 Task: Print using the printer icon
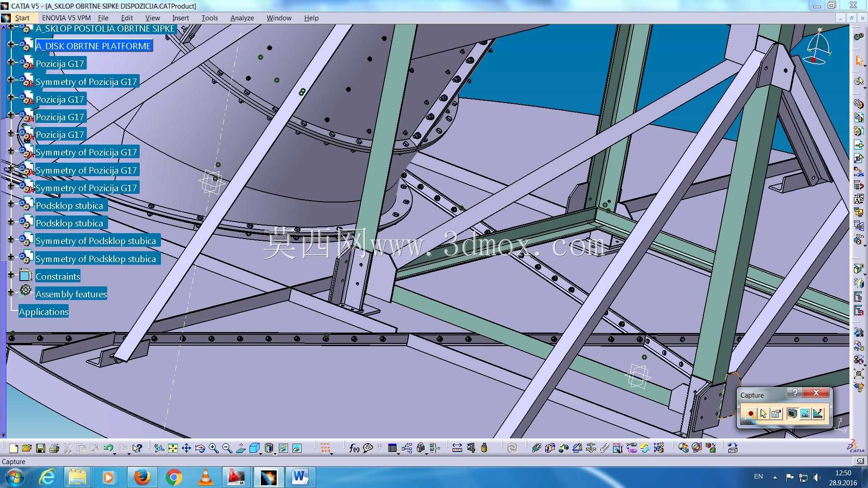click(54, 448)
